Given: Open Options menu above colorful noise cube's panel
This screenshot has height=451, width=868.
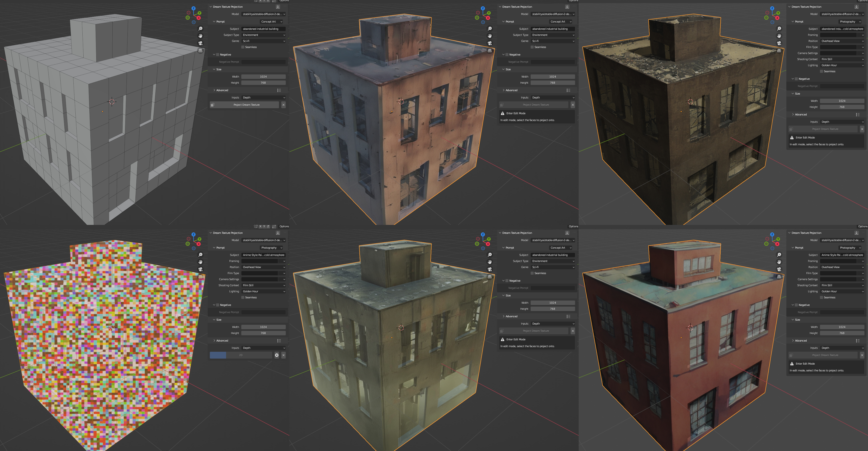Looking at the screenshot, I should click(x=284, y=226).
